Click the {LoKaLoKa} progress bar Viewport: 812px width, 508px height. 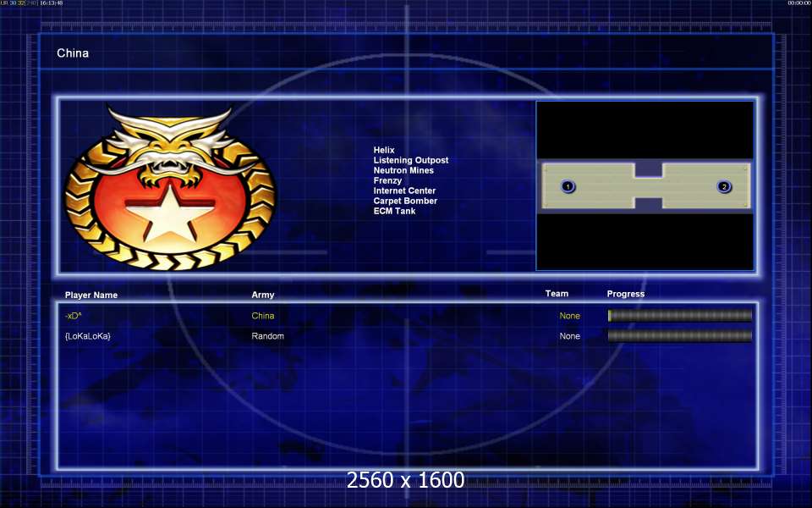680,336
